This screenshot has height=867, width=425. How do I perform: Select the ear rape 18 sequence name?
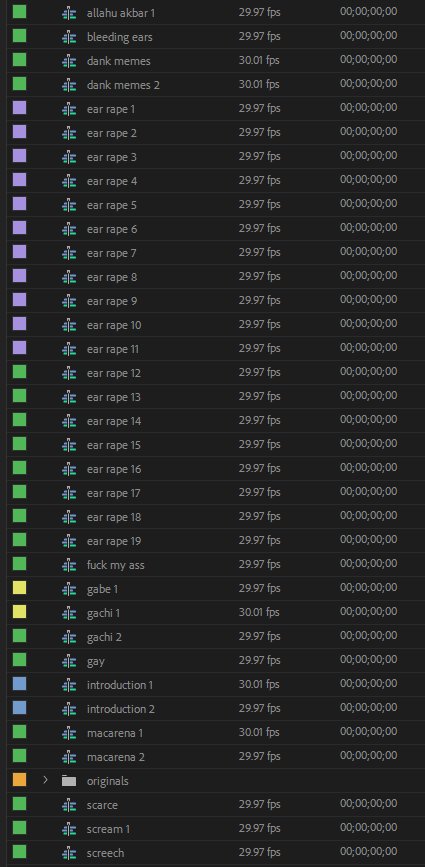pyautogui.click(x=114, y=518)
